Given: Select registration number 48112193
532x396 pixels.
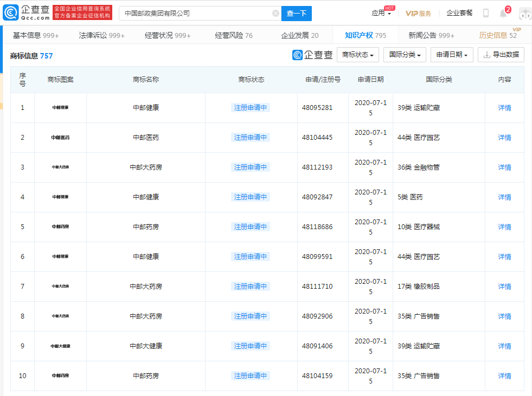Looking at the screenshot, I should [x=317, y=167].
